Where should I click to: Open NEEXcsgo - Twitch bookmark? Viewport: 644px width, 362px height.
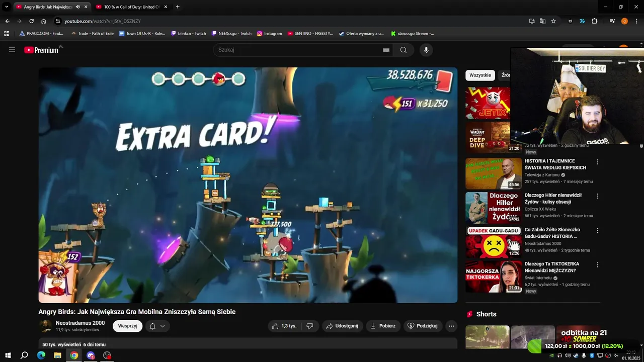click(231, 34)
